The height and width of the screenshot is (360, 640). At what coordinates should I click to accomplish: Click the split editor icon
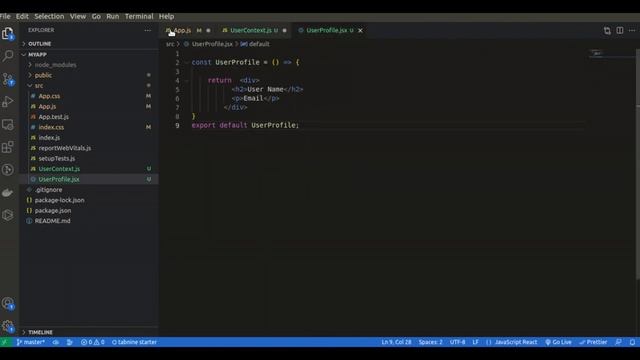pos(620,31)
